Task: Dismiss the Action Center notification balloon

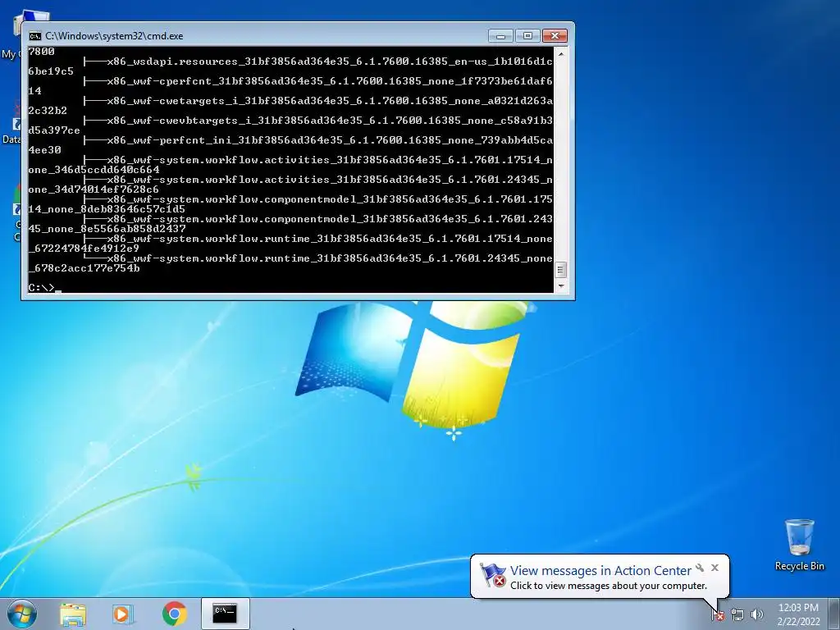Action: [714, 568]
